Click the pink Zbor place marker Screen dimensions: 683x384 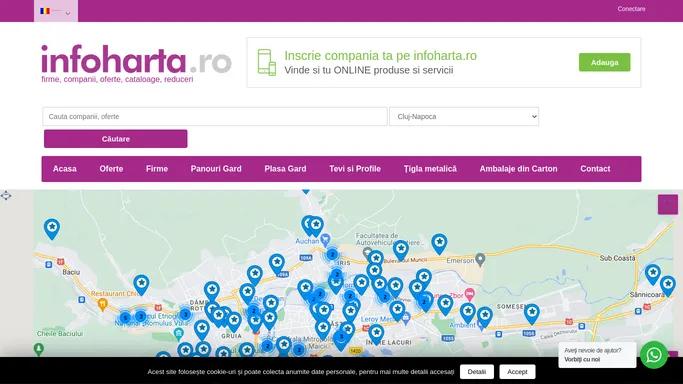tap(469, 295)
